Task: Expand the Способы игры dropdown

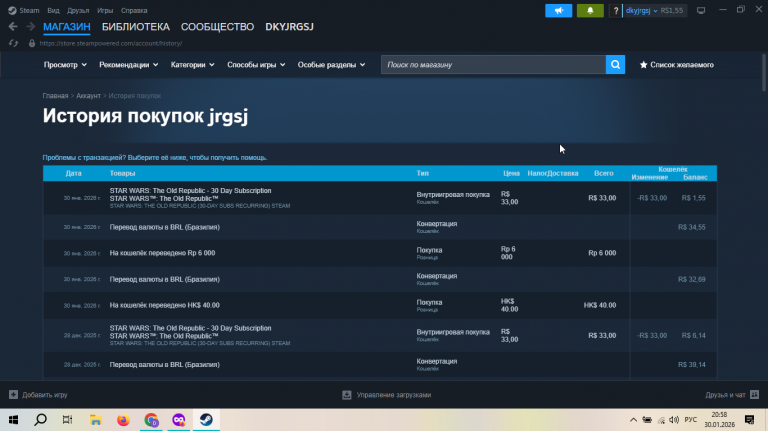Action: coord(256,65)
